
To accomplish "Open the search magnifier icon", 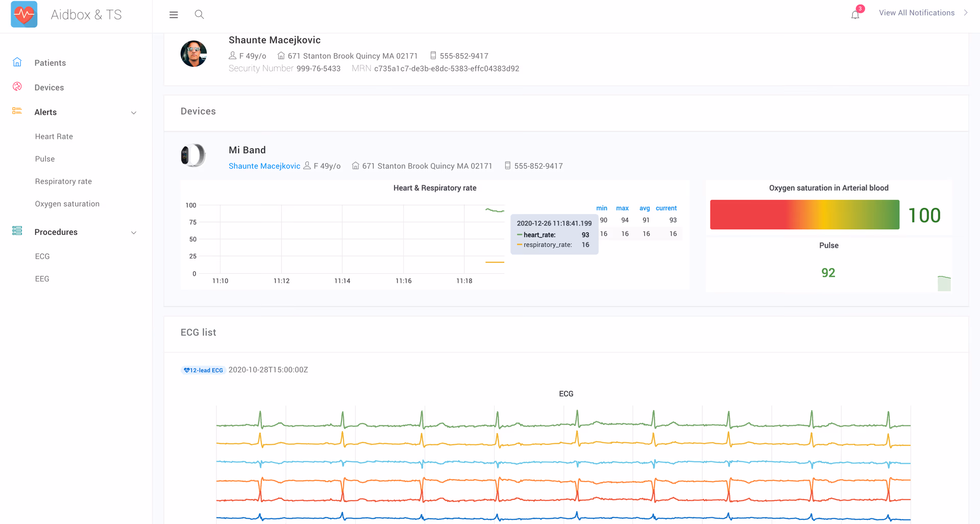I will pos(199,14).
